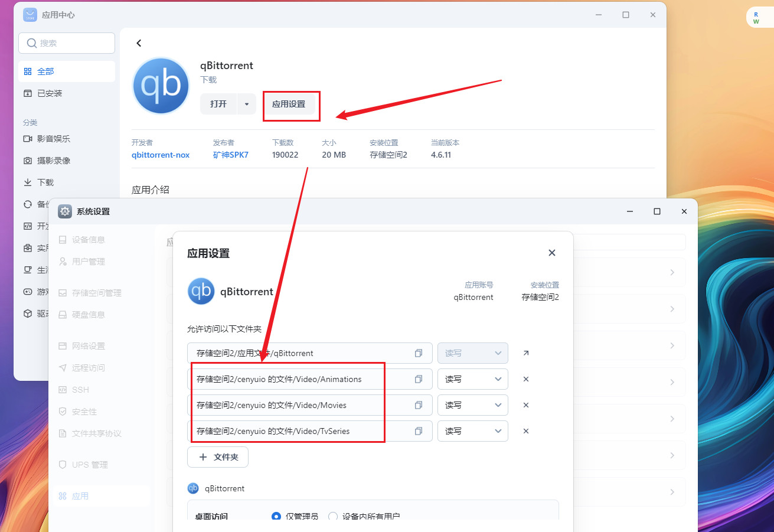Click the Video/Movies path field
Screen dimensions: 774x532
coord(310,405)
